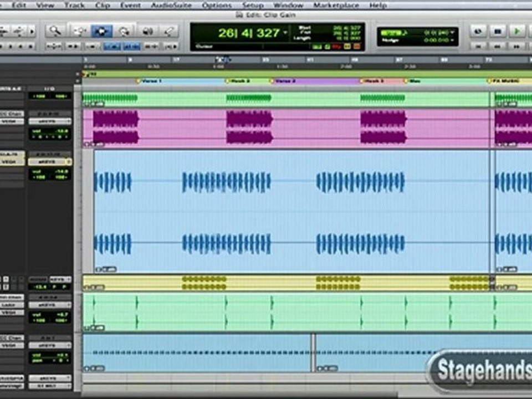This screenshot has height=399, width=532.
Task: Click the main counter 26|4|327 value
Action: [x=249, y=33]
